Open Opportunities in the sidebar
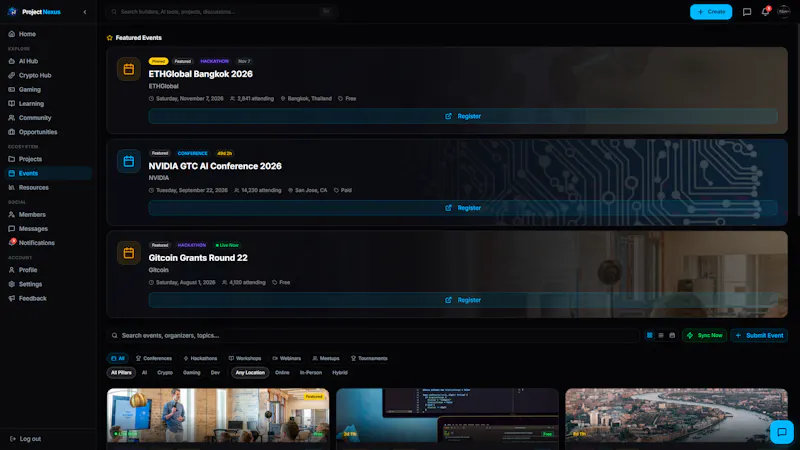The width and height of the screenshot is (800, 450). click(x=48, y=132)
